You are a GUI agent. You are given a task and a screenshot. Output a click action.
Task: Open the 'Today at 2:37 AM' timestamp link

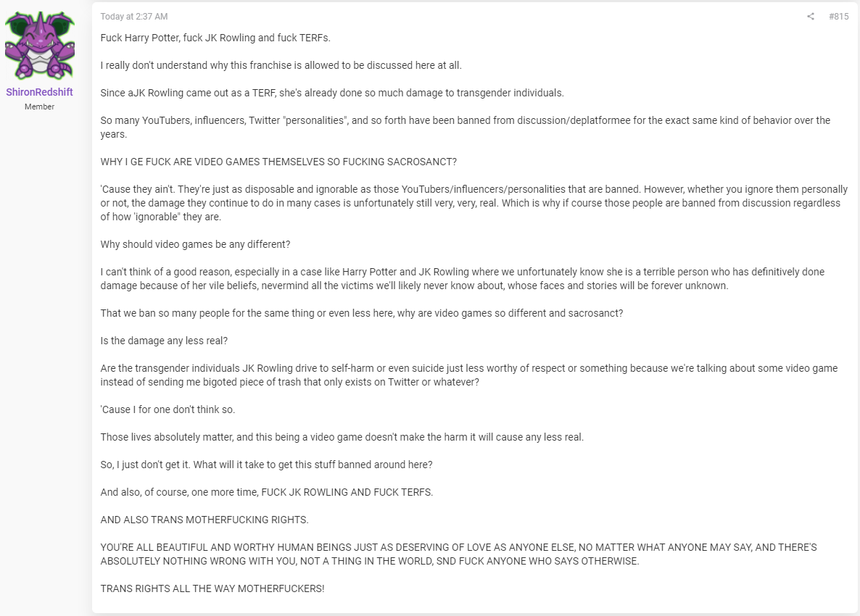(x=134, y=17)
